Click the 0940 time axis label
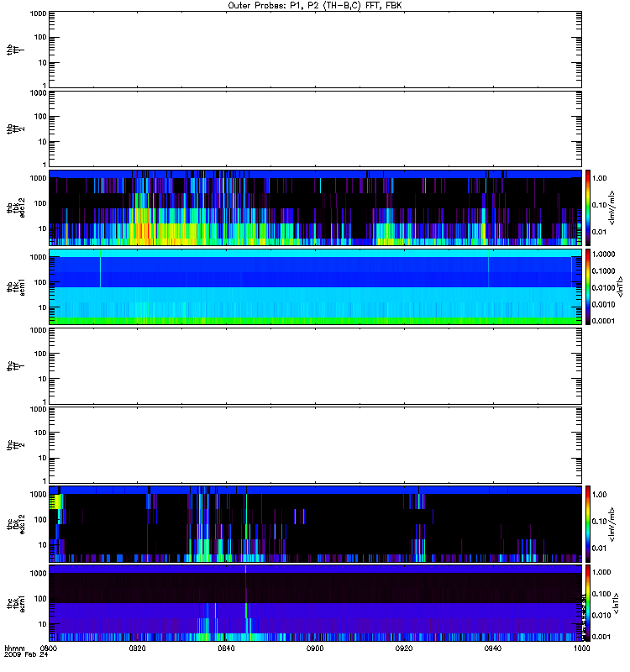This screenshot has height=672, width=630. 493,648
